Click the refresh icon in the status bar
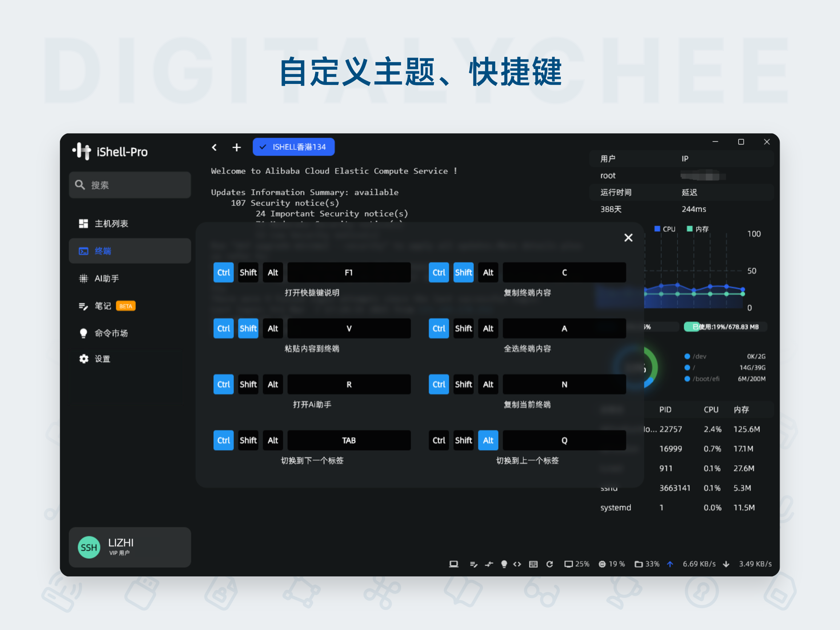This screenshot has height=630, width=840. 549,564
